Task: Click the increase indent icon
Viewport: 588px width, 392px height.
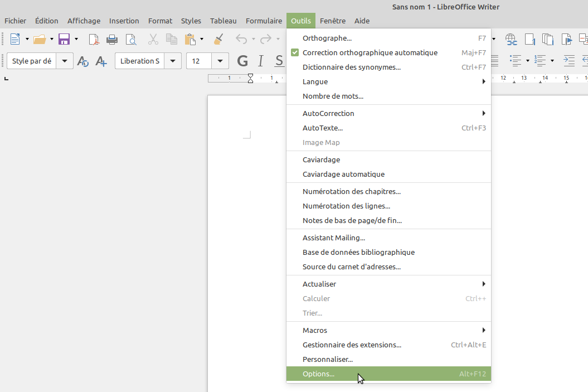Action: pos(568,60)
